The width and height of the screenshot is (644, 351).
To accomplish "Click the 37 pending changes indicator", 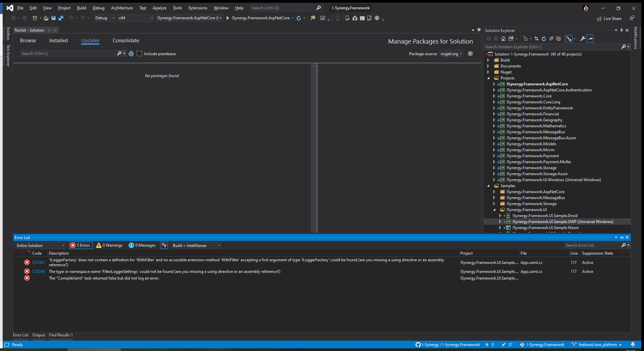I will [507, 345].
